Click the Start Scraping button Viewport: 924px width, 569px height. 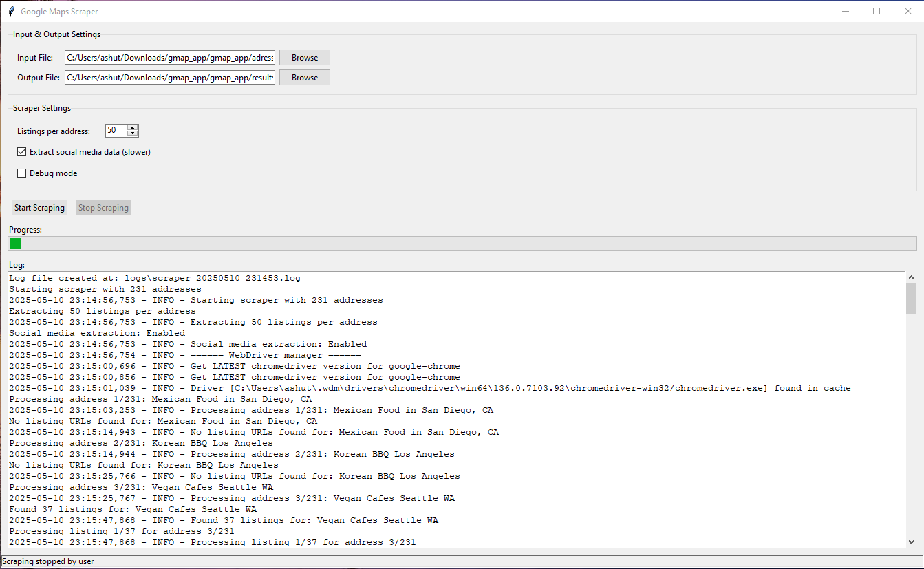(x=39, y=208)
